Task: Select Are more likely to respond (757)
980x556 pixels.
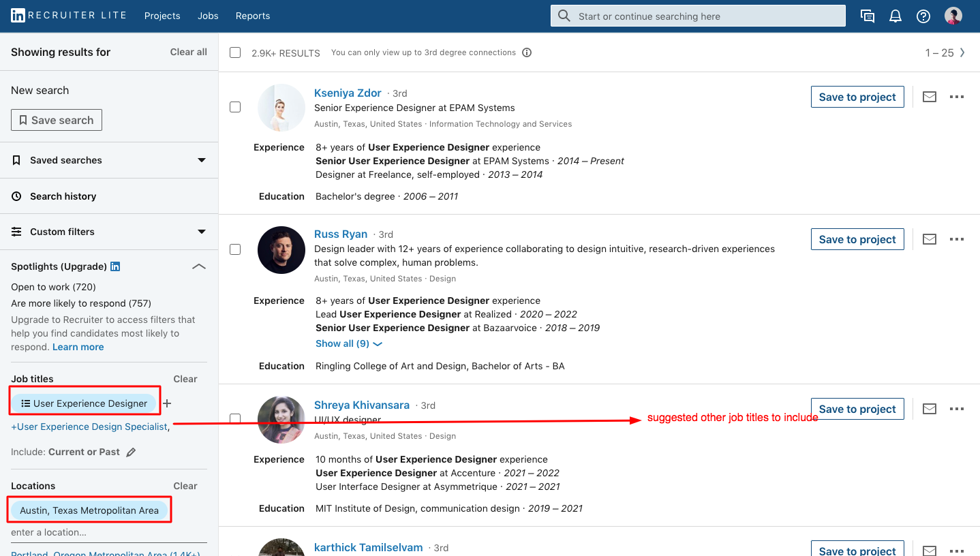Action: coord(81,303)
